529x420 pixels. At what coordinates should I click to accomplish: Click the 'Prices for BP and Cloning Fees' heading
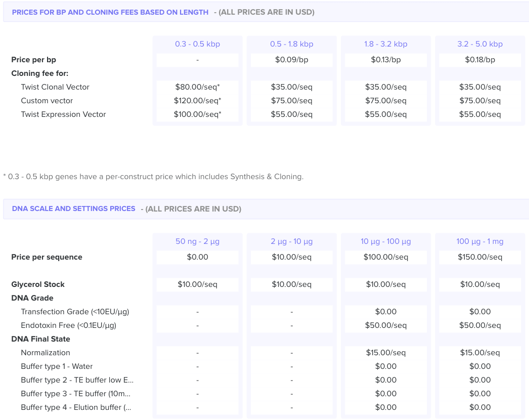coord(110,12)
